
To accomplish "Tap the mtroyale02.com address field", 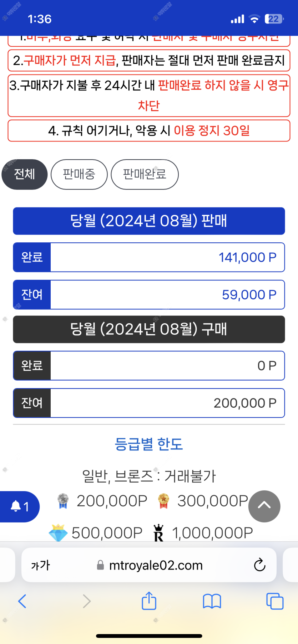I will pyautogui.click(x=150, y=565).
